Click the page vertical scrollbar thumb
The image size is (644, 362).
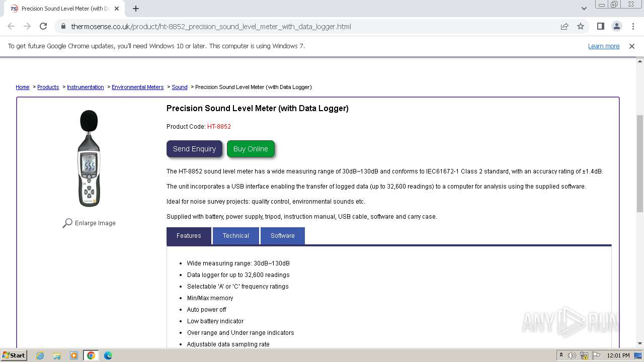coord(639,163)
